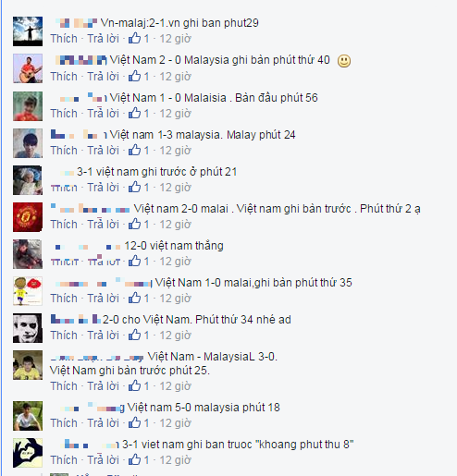The image size is (457, 476).
Task: Click 'Thích' on the 'Vn-malaj:2-1' comment
Action: [x=64, y=39]
